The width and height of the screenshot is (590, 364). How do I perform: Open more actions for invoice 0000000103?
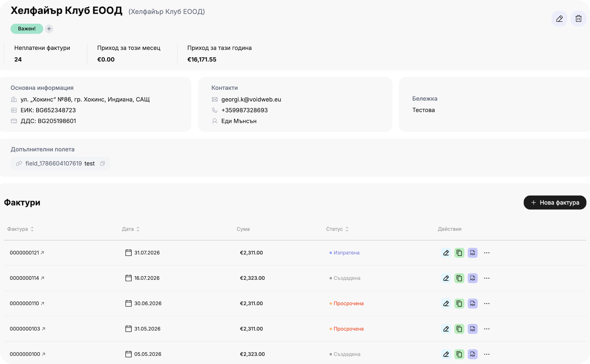pyautogui.click(x=487, y=329)
